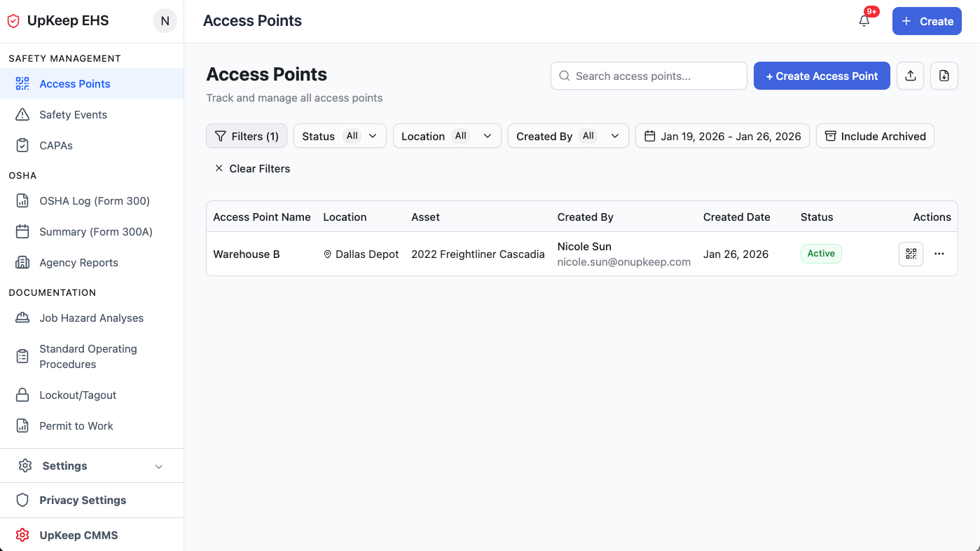Open the Location filter dropdown

(447, 136)
